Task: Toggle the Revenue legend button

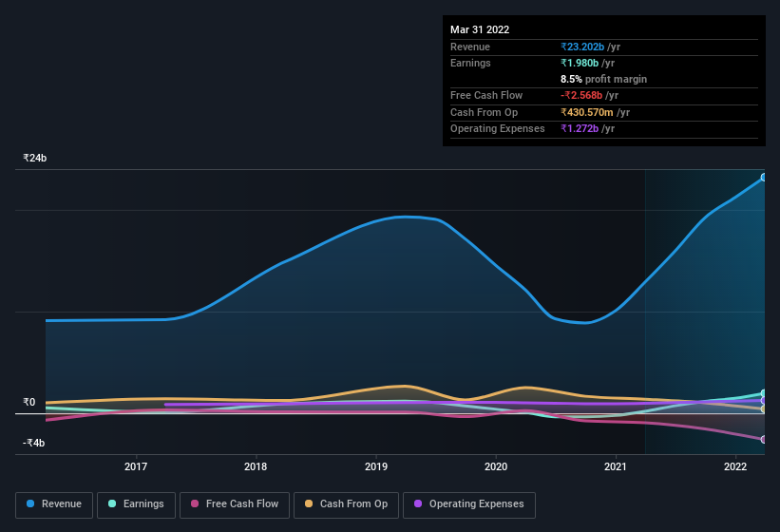Action: (x=54, y=504)
